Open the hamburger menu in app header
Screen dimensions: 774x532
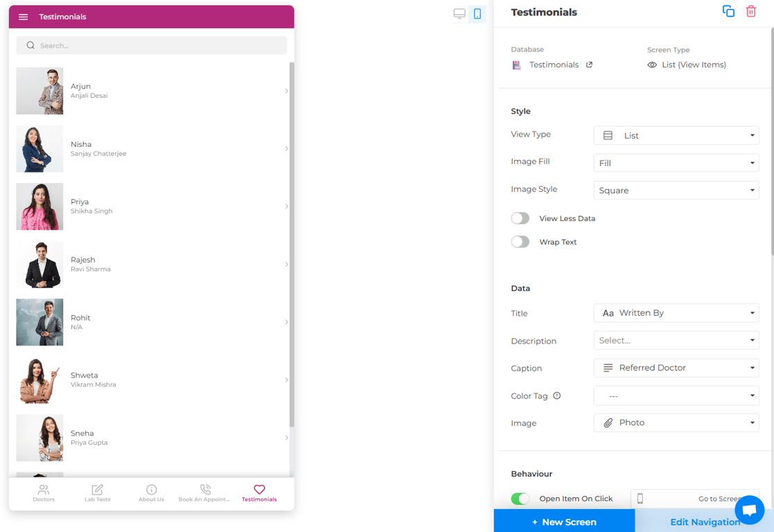[23, 17]
